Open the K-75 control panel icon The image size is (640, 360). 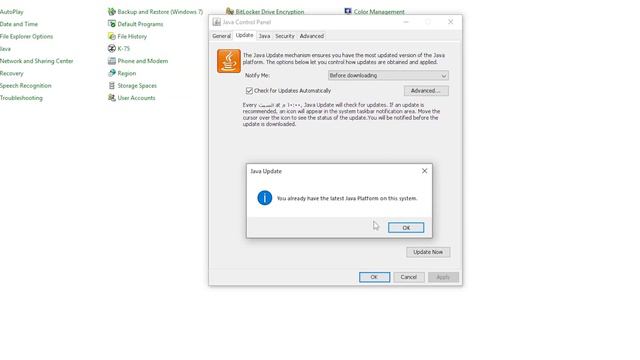coord(111,49)
